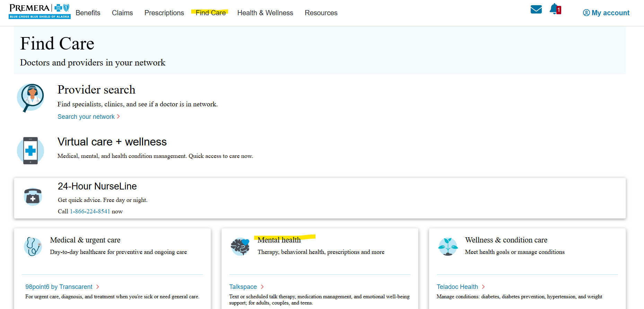The width and height of the screenshot is (644, 309).
Task: Open the Prescriptions menu
Action: (164, 13)
